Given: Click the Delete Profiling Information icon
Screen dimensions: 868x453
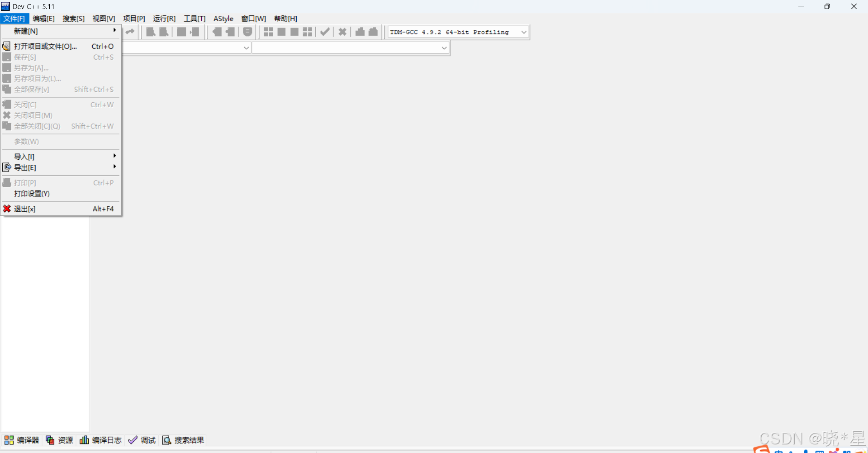Looking at the screenshot, I should point(373,32).
